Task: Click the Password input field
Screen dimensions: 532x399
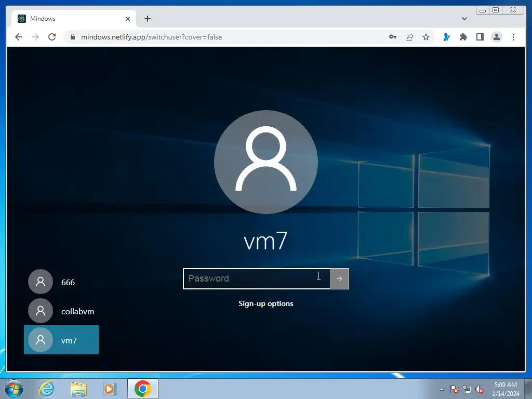Action: click(257, 278)
